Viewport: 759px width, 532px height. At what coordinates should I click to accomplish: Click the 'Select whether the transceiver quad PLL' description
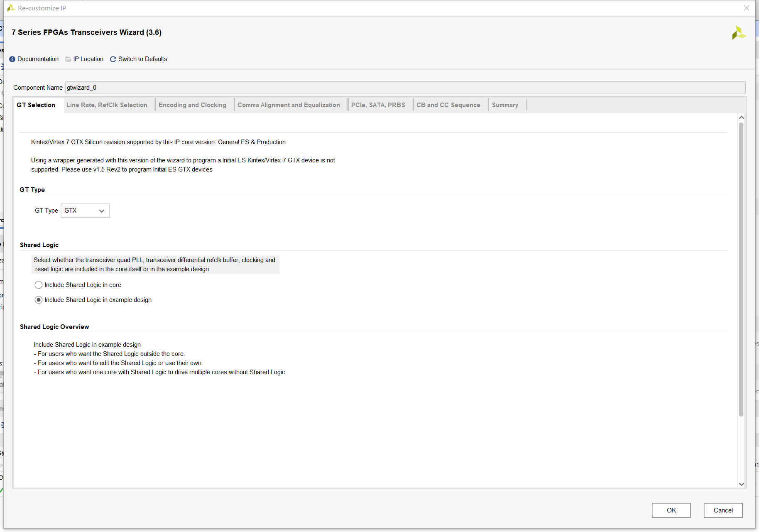156,265
